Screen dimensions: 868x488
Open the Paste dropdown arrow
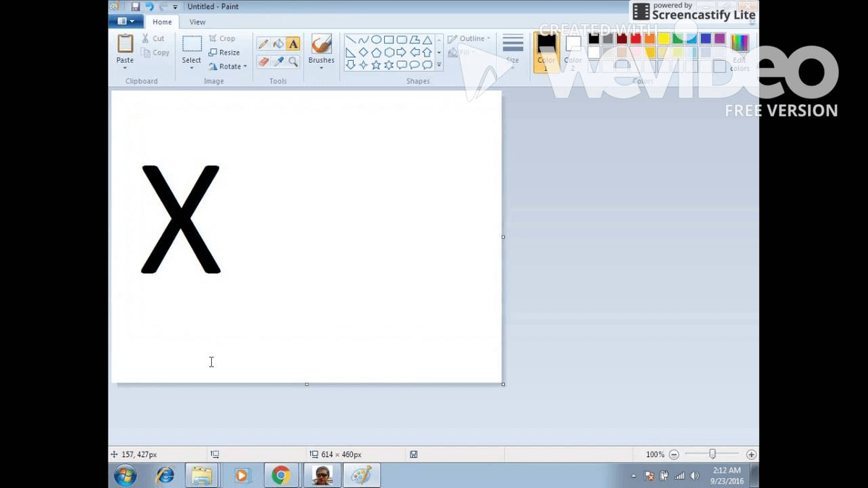click(x=125, y=68)
